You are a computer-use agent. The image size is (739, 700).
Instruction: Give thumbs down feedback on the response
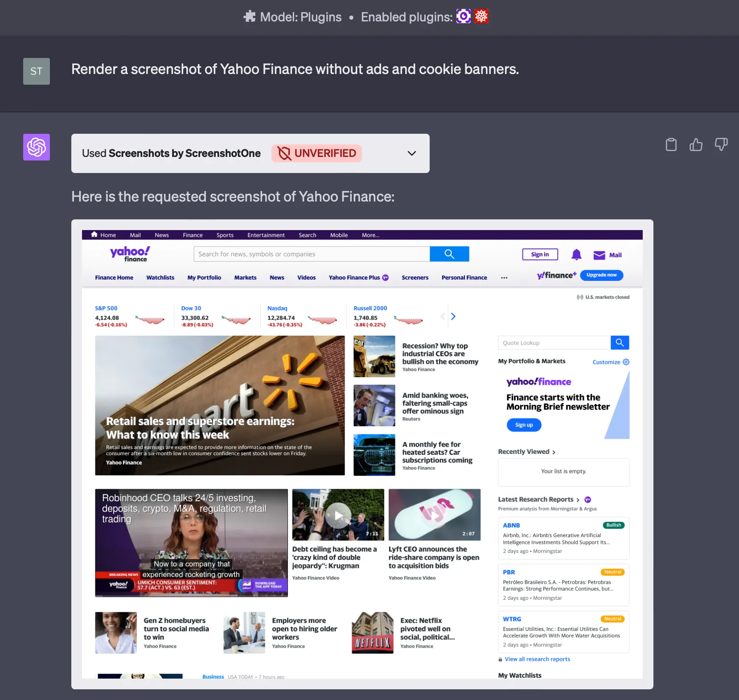click(721, 144)
